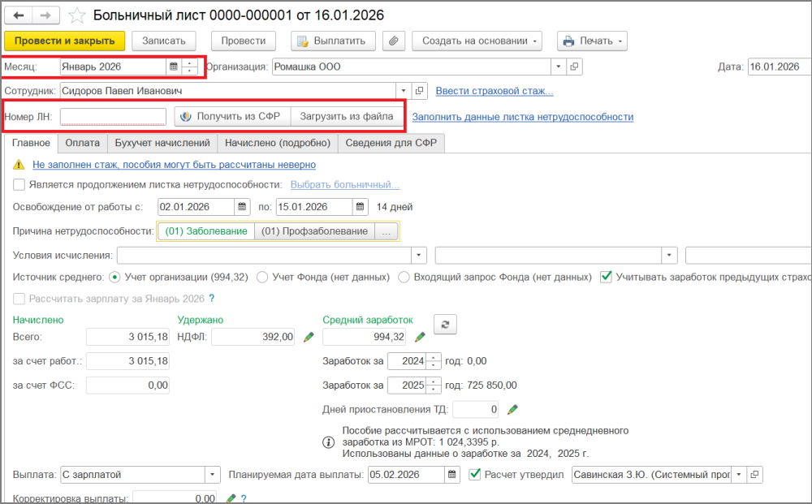Edit НДФЛ amount with pencil icon
The width and height of the screenshot is (812, 504).
click(x=309, y=337)
